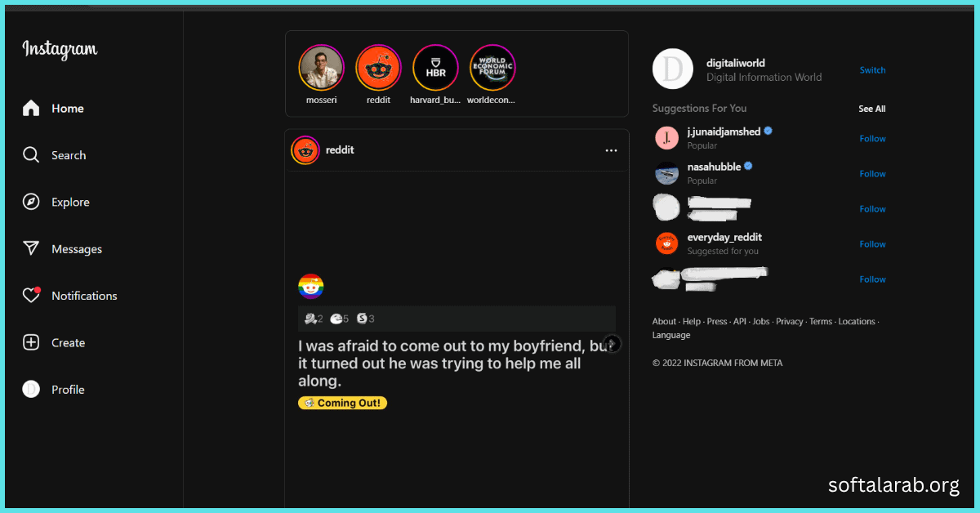The height and width of the screenshot is (513, 980).
Task: Click Digital Information World subtitle
Action: (x=764, y=78)
